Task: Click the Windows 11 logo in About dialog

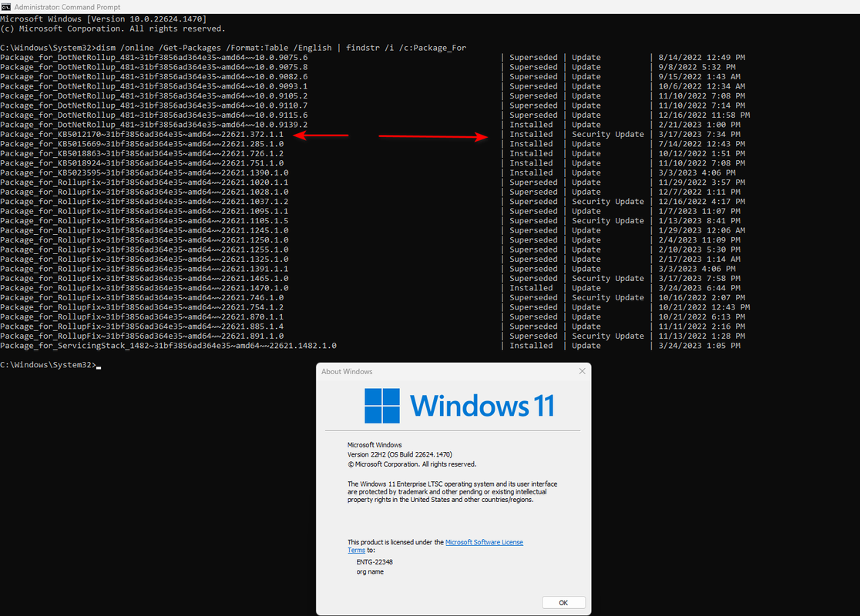Action: point(459,406)
